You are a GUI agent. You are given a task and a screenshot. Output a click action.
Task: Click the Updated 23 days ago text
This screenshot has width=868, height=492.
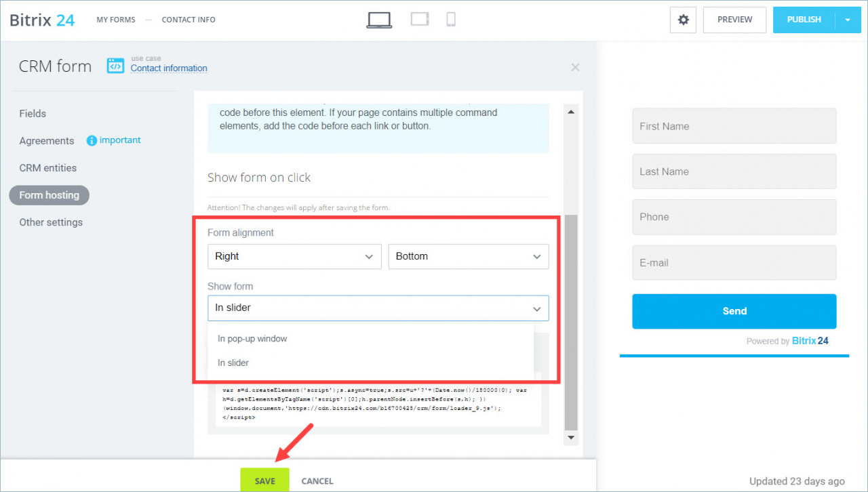click(797, 481)
